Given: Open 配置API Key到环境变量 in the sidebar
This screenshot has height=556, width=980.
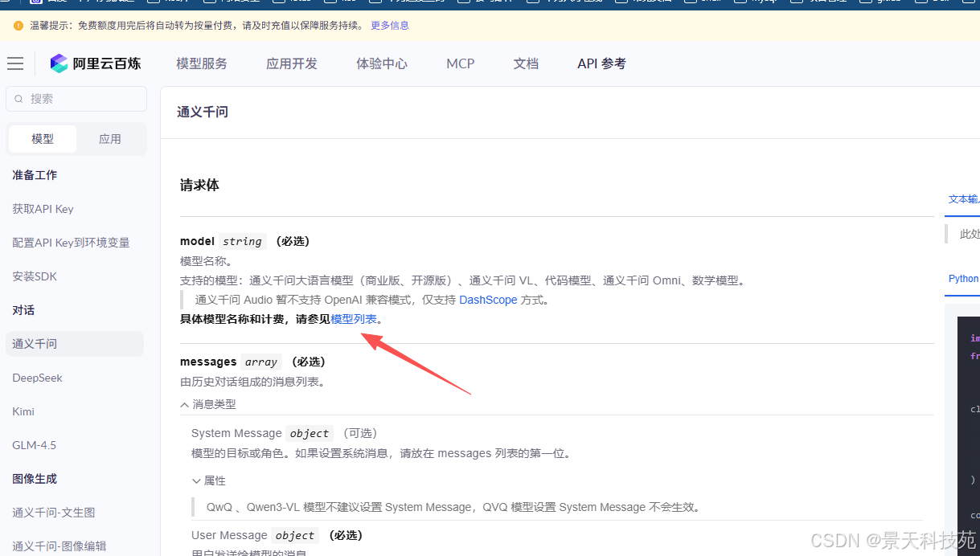Looking at the screenshot, I should [x=71, y=243].
